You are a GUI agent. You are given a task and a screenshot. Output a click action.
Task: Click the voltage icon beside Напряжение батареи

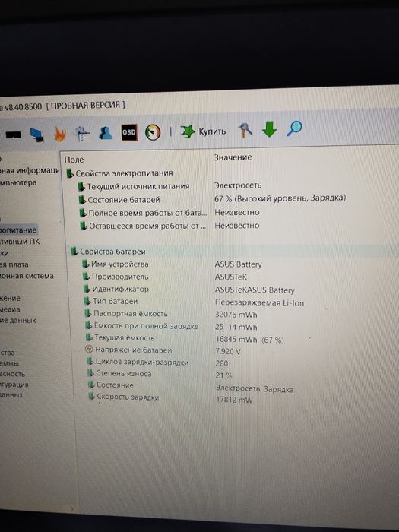click(x=90, y=350)
